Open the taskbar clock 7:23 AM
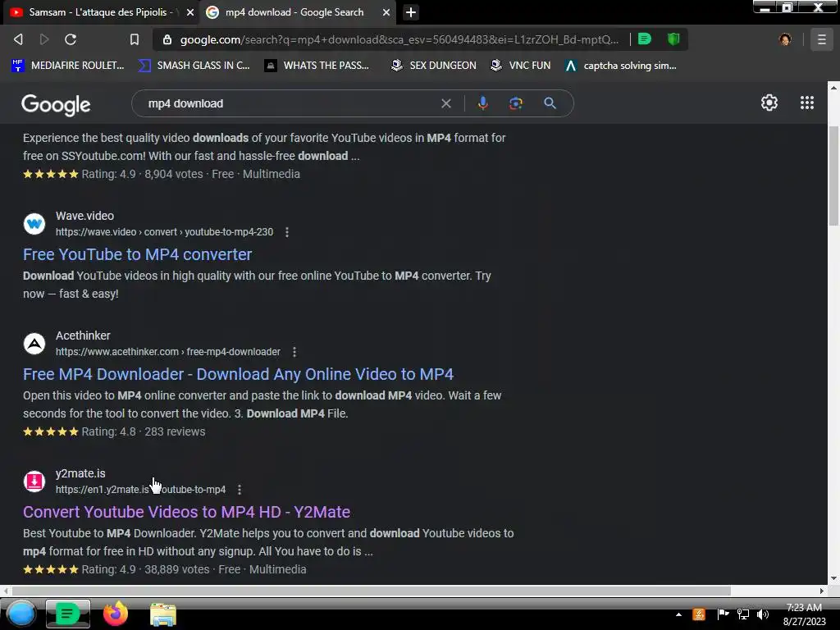 coord(804,614)
